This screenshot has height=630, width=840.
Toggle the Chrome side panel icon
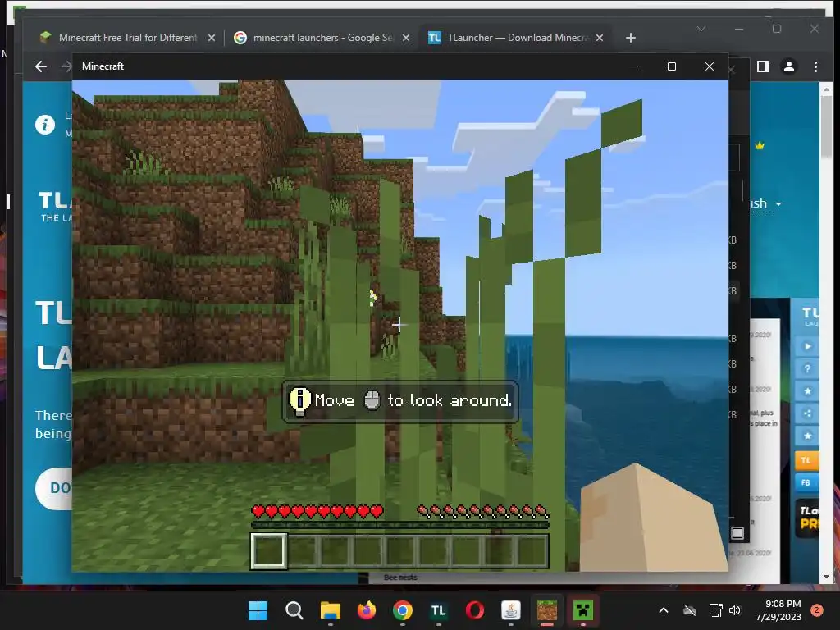tap(762, 66)
